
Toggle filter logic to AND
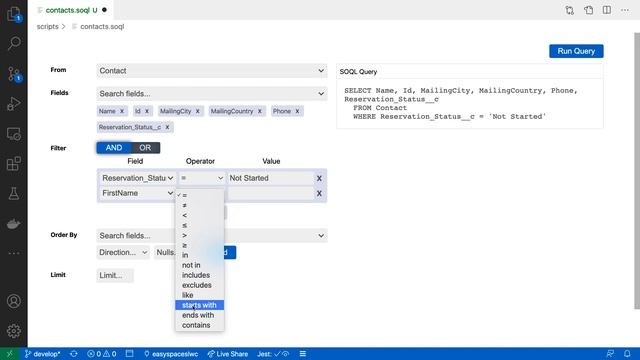[x=114, y=148]
